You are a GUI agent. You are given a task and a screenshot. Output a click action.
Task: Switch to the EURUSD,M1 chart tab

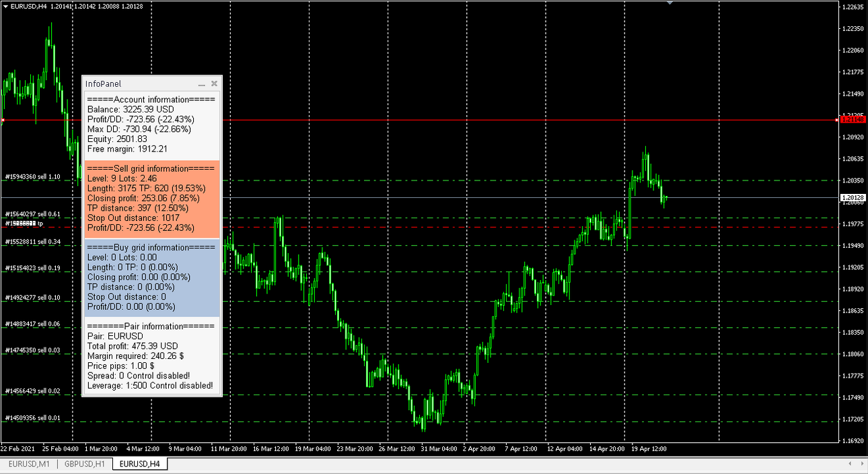pos(28,464)
